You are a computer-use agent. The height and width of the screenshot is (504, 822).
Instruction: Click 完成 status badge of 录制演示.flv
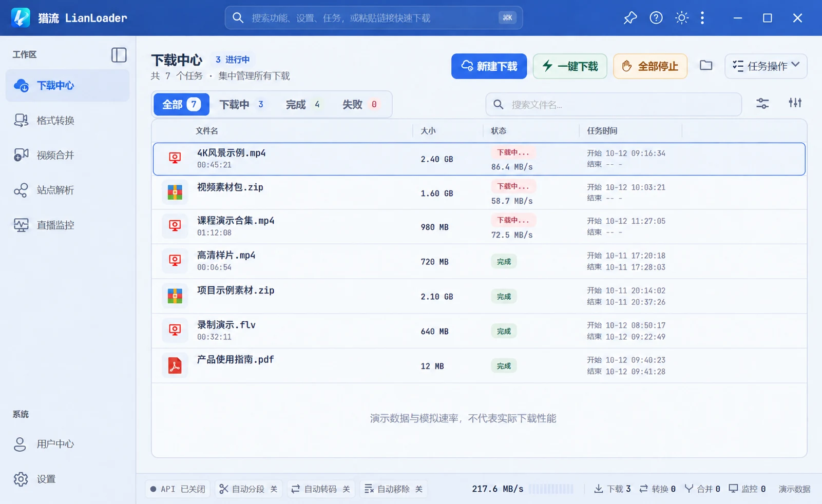(x=504, y=332)
